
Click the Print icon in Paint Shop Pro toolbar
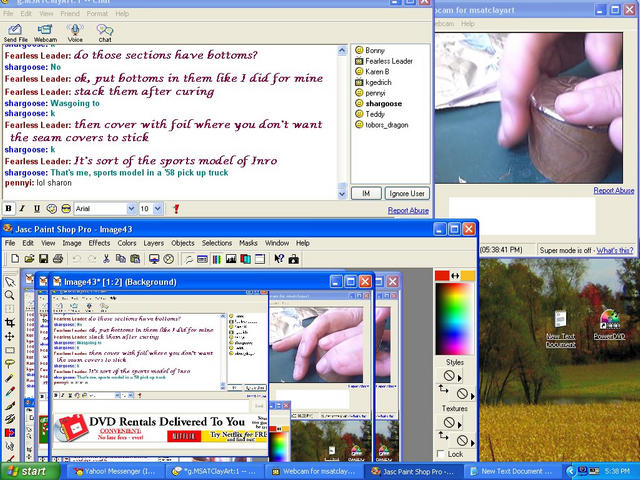[x=58, y=259]
